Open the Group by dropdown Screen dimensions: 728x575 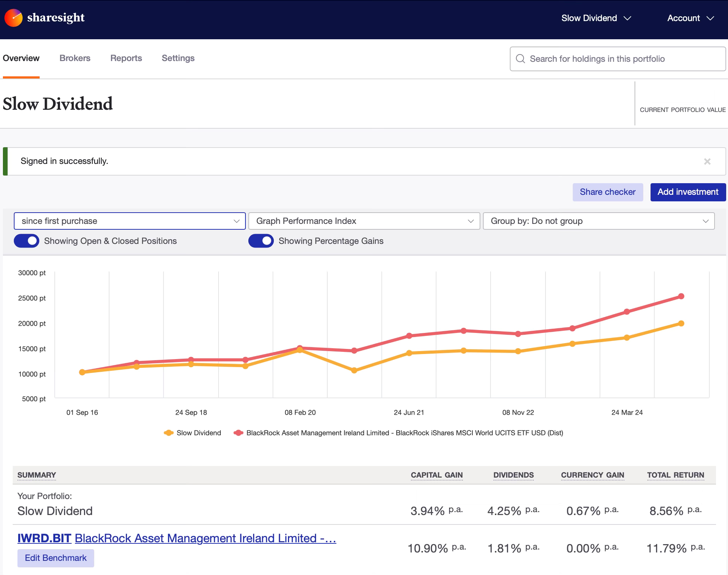click(x=599, y=221)
